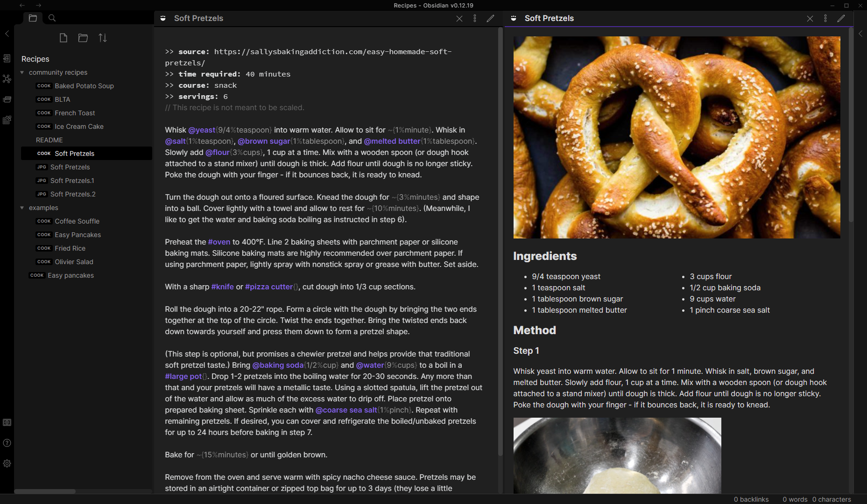Open root-level Easy pancakes file

click(86, 275)
